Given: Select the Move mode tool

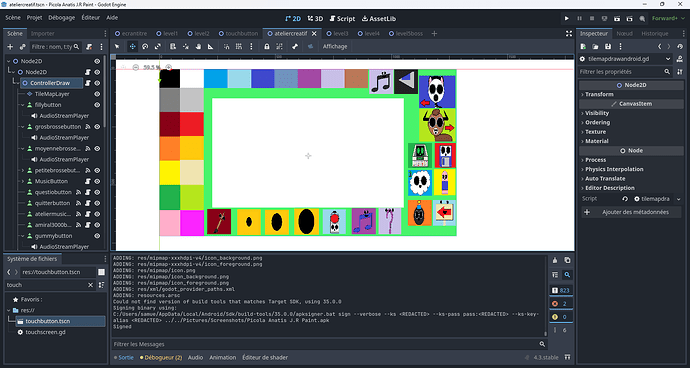Looking at the screenshot, I should tap(132, 46).
